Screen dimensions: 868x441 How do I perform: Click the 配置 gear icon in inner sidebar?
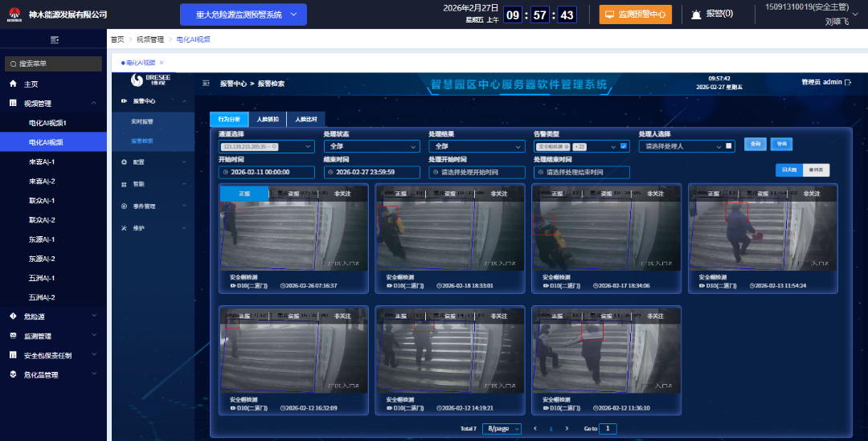click(x=124, y=162)
